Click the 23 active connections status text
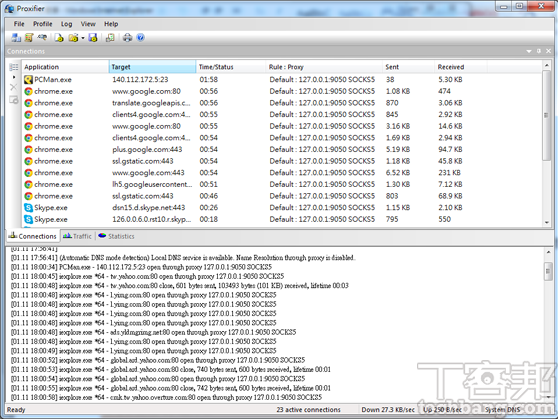The height and width of the screenshot is (419, 558). click(309, 410)
